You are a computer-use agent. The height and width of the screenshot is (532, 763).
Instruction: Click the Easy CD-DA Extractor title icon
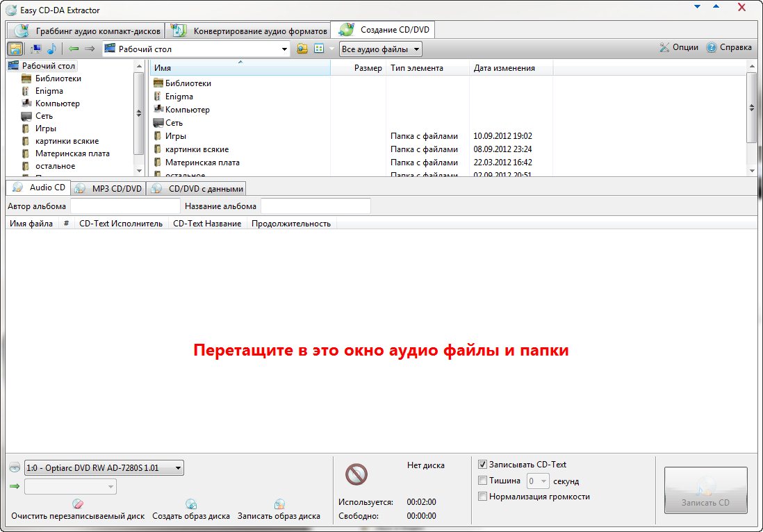tap(11, 10)
